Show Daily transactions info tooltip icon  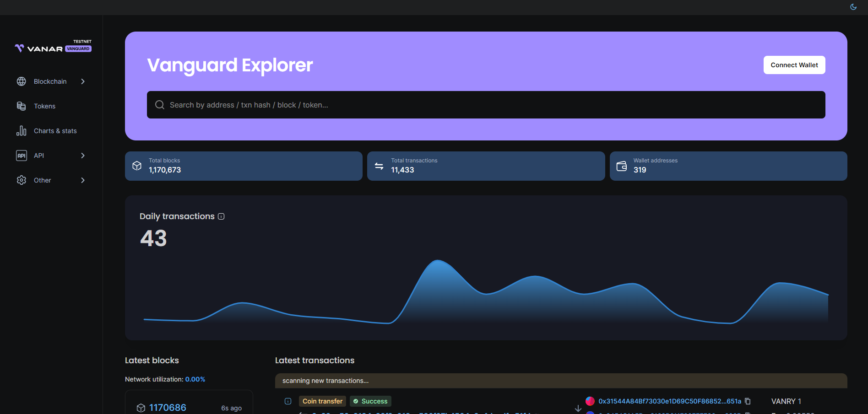[221, 216]
